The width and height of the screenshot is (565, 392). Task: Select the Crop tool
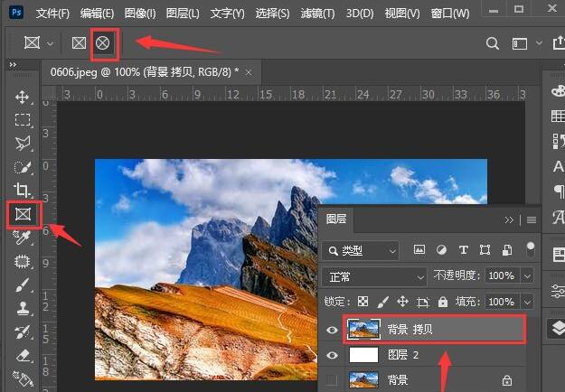coord(23,190)
